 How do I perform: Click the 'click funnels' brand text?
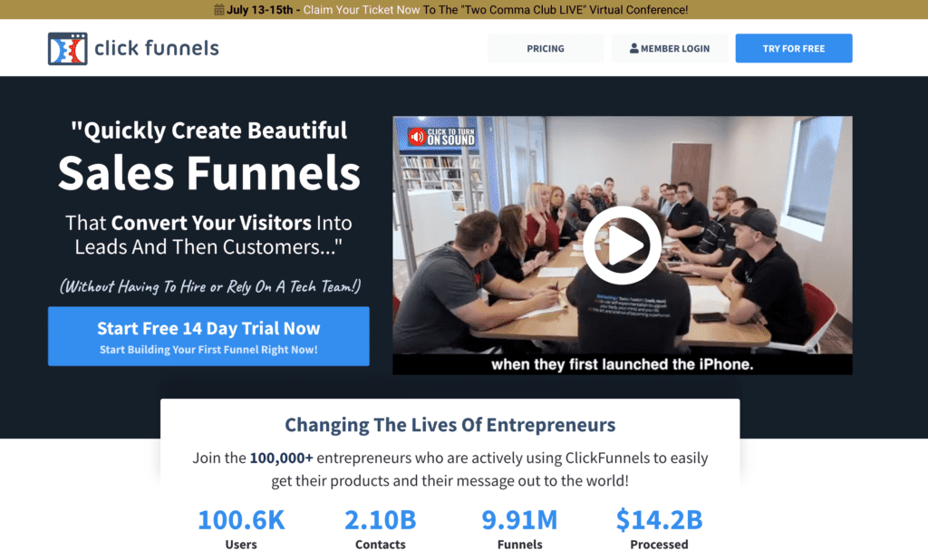click(157, 48)
